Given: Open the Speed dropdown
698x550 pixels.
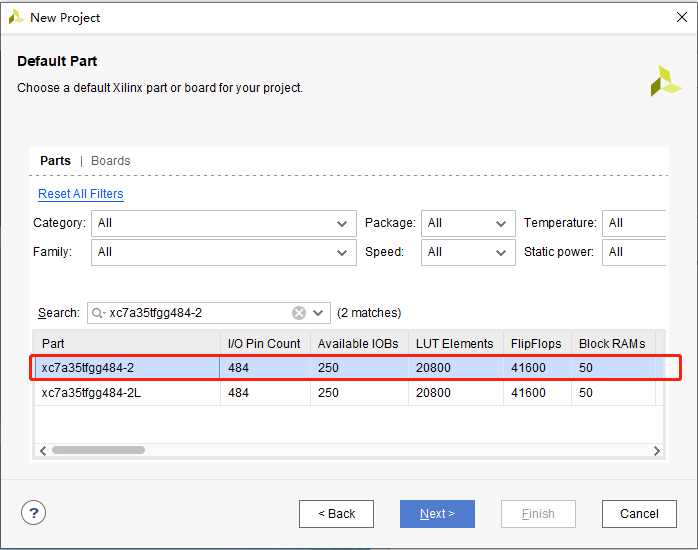Looking at the screenshot, I should pos(468,252).
